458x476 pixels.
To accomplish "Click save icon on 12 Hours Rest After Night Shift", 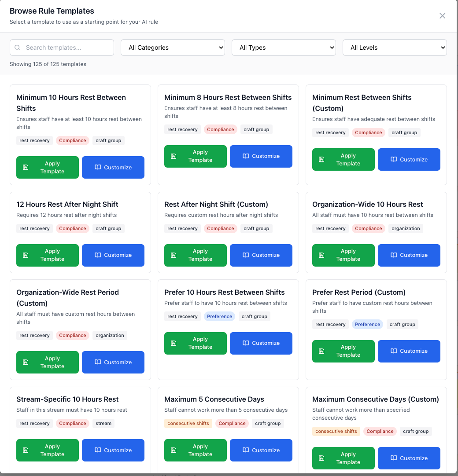I will pyautogui.click(x=26, y=255).
